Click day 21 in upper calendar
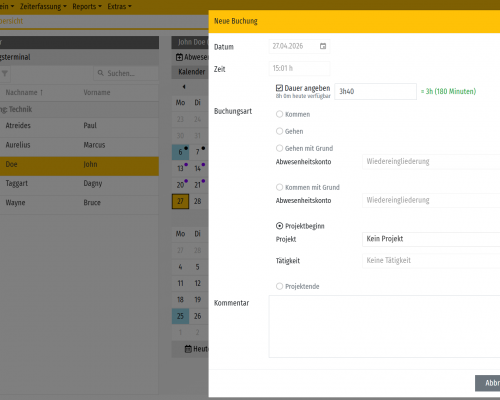500x400 pixels. coord(198,185)
